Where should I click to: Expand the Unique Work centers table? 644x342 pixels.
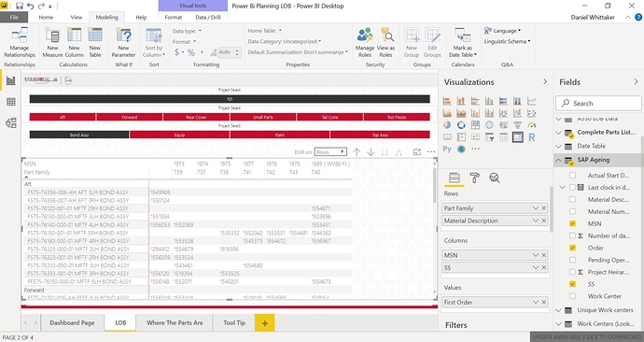[x=558, y=310]
